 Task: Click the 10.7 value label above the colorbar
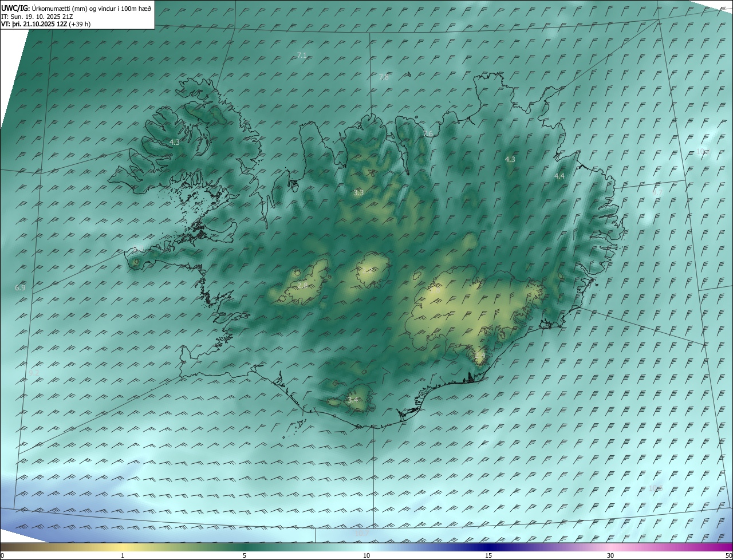click(362, 534)
